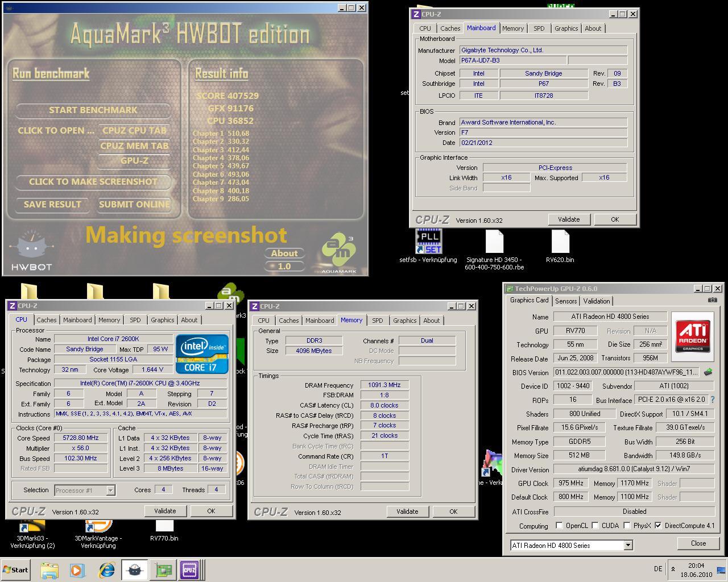Click SAVE RESULT in AquaMark
This screenshot has height=582, width=728.
pos(52,205)
